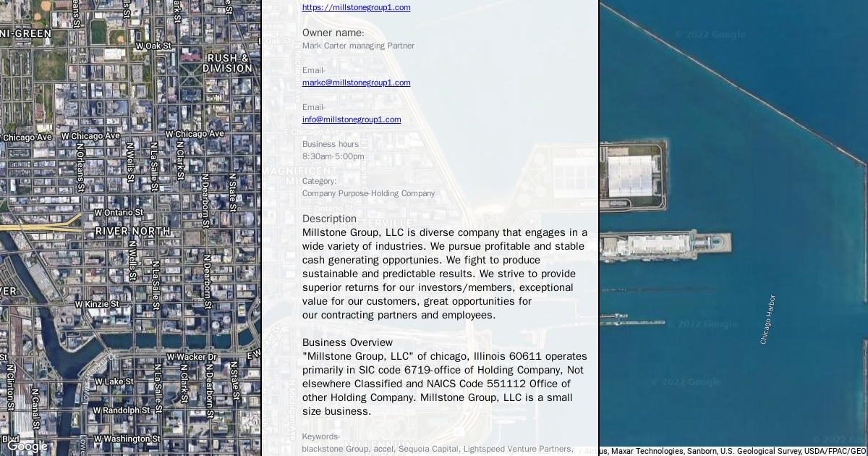Click the info@millstonegroup1.com email link
This screenshot has width=868, height=456.
(x=352, y=119)
